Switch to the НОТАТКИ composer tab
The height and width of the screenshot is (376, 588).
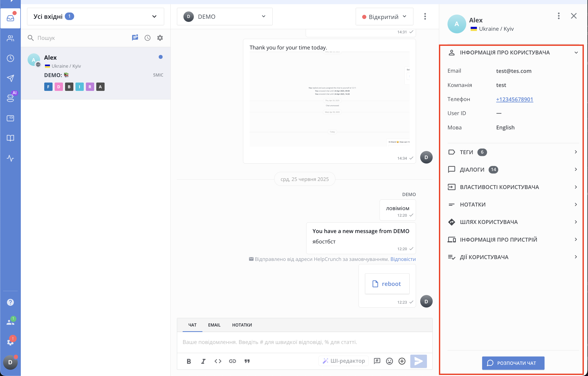[x=242, y=325]
